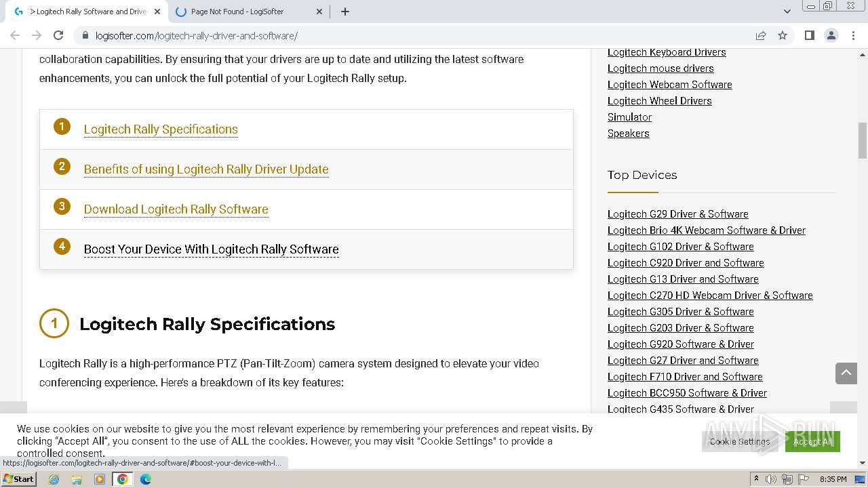Viewport: 868px width, 488px height.
Task: Open Logitech C270 HD Webcam Driver & Software
Action: pyautogui.click(x=710, y=296)
